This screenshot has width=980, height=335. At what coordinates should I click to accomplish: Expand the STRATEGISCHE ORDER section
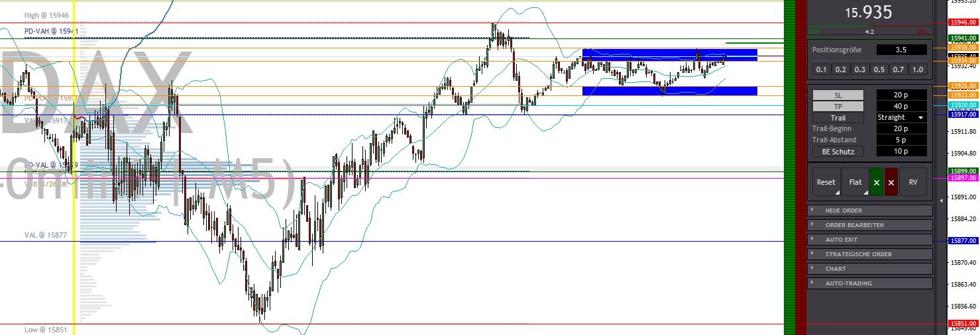pyautogui.click(x=870, y=254)
